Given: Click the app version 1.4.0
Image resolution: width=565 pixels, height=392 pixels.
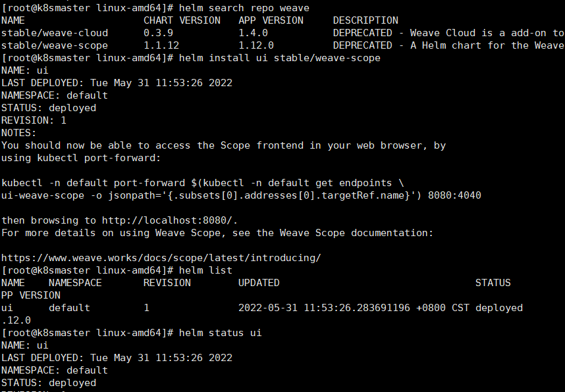Looking at the screenshot, I should [x=254, y=33].
